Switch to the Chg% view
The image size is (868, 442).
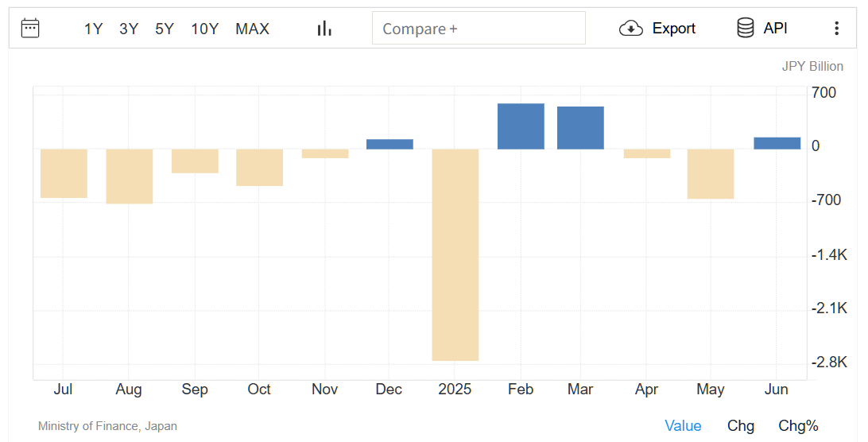pos(798,425)
